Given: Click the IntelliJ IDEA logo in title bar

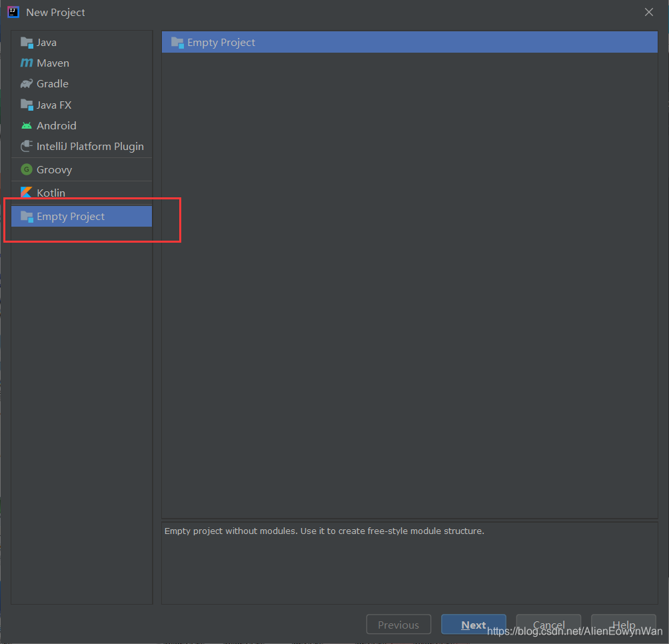Looking at the screenshot, I should [13, 12].
